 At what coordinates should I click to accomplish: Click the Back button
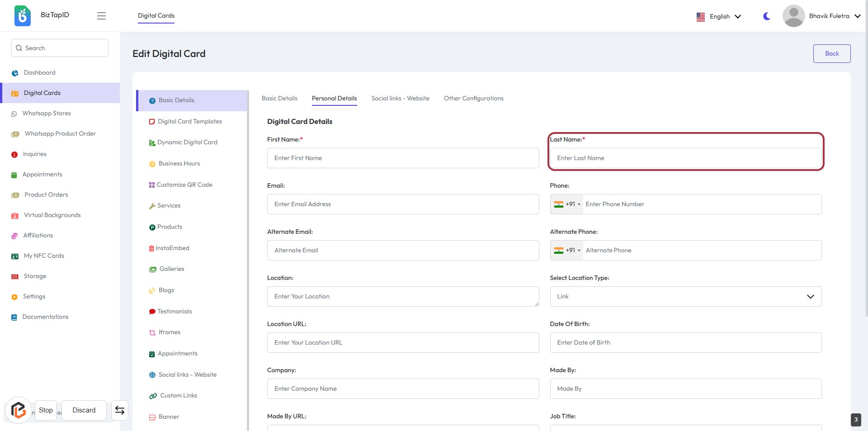pyautogui.click(x=831, y=53)
